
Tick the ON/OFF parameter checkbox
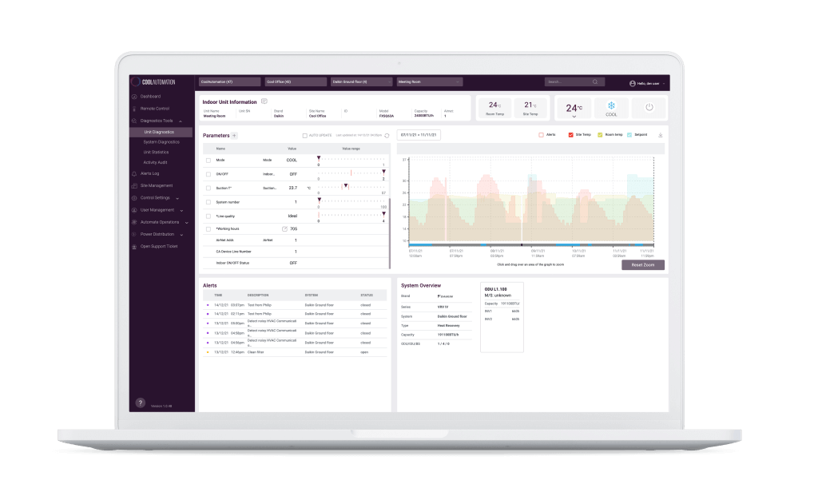[208, 174]
